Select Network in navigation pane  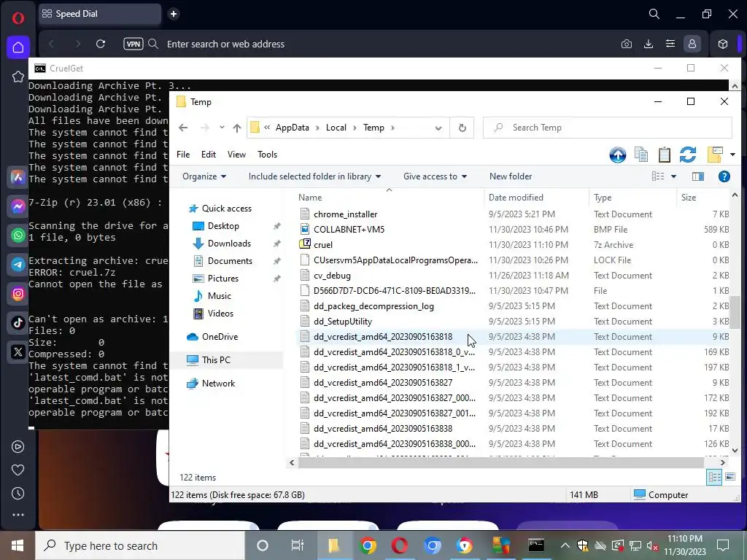coord(218,384)
